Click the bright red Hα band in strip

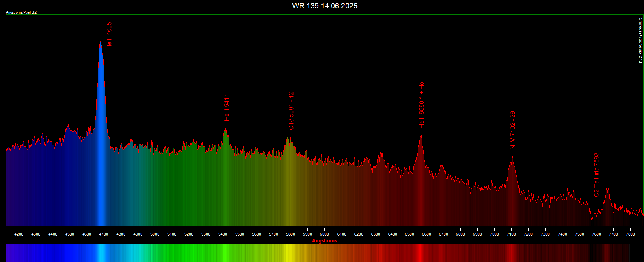click(x=419, y=253)
